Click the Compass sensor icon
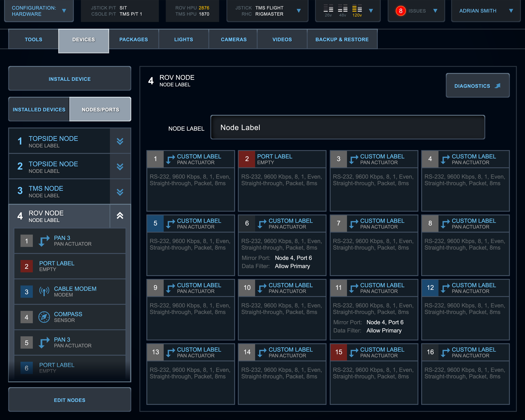This screenshot has width=525, height=420. coord(44,317)
